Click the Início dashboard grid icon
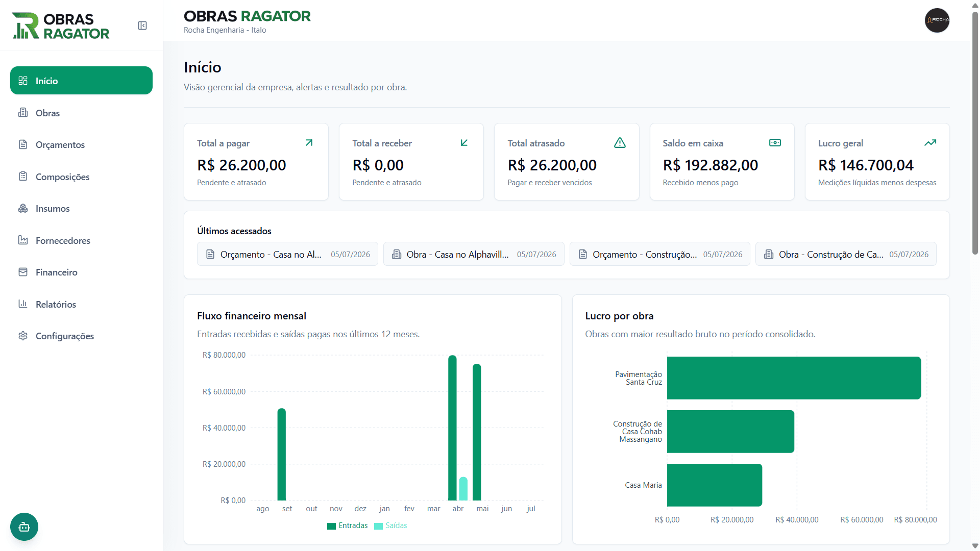Viewport: 980px width, 551px height. pyautogui.click(x=23, y=81)
